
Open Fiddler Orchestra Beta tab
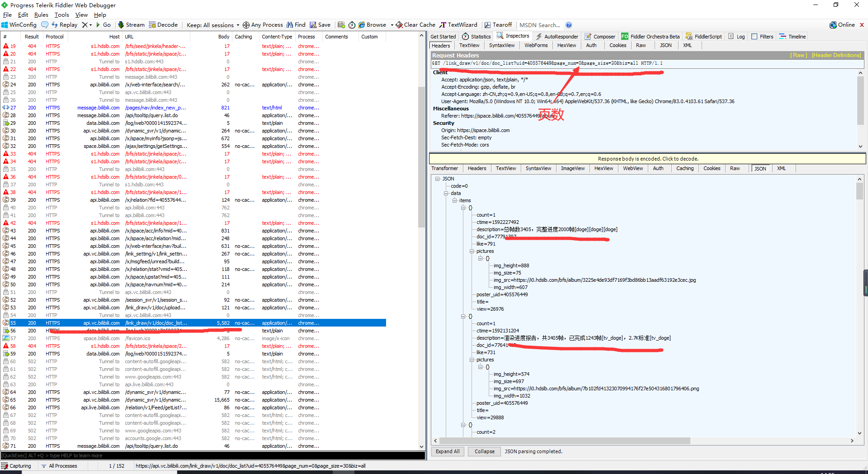pos(650,37)
